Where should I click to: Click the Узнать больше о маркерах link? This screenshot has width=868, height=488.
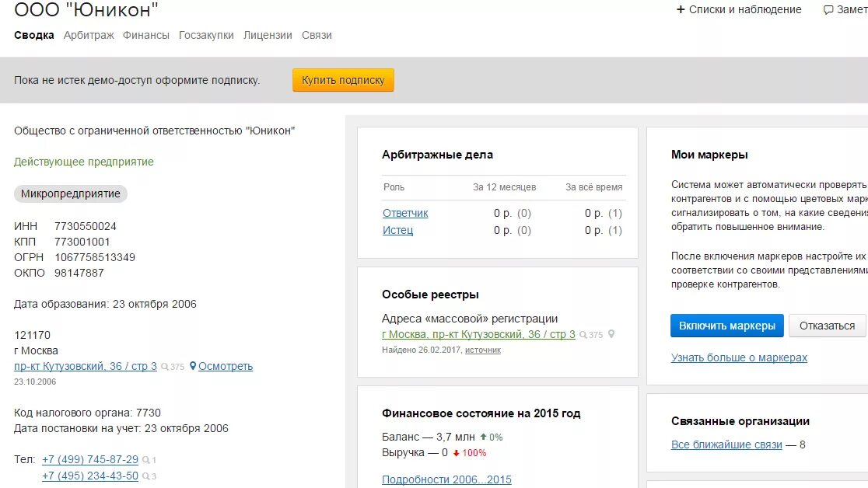tap(739, 357)
